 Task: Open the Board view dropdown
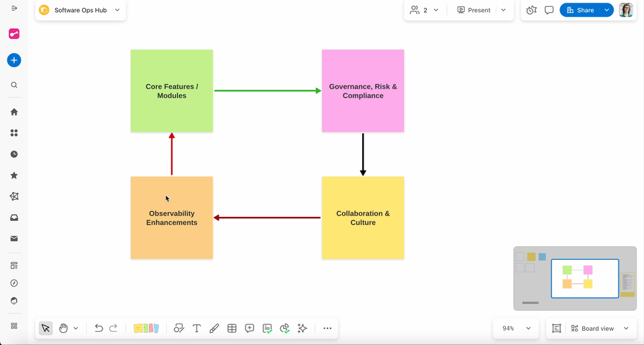point(599,328)
